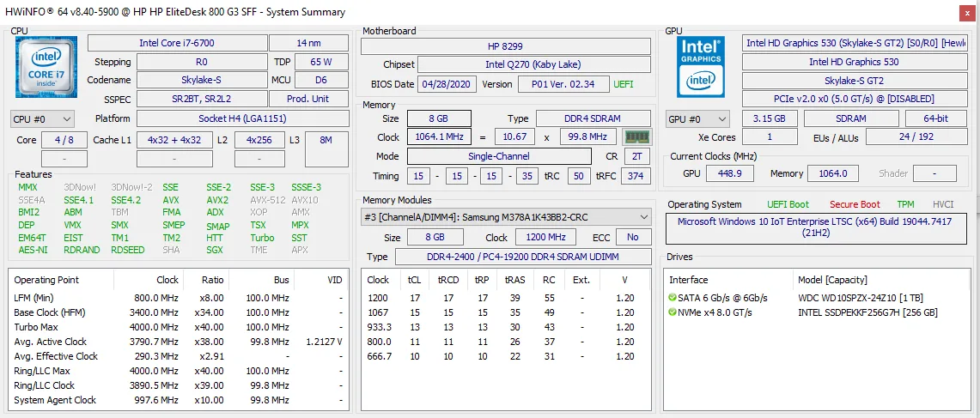Image resolution: width=980 pixels, height=418 pixels.
Task: Click the BIOS Date 04/28/2020 field
Action: [x=447, y=84]
